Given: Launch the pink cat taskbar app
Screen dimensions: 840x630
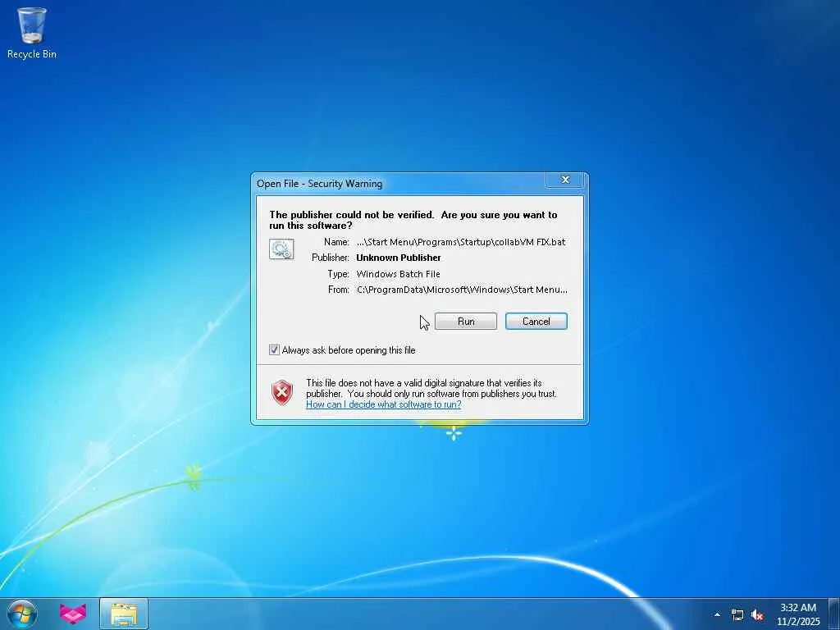Looking at the screenshot, I should [73, 614].
